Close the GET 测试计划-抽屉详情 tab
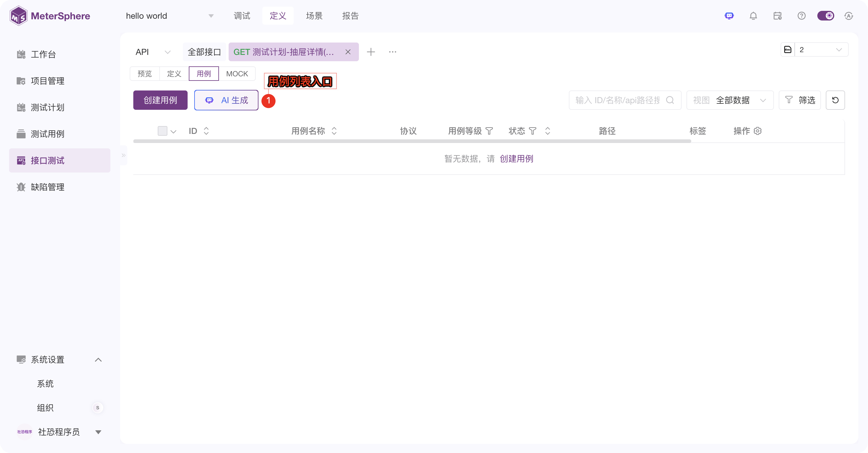868x453 pixels. 348,52
